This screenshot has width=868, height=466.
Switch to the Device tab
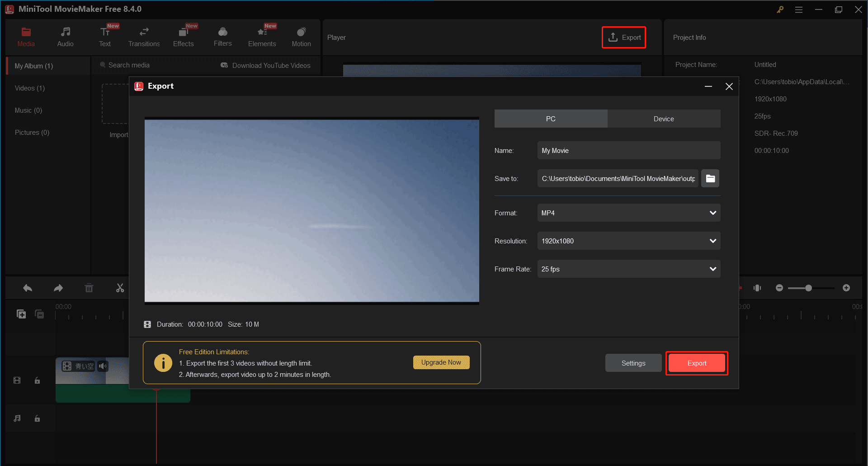[x=663, y=119]
